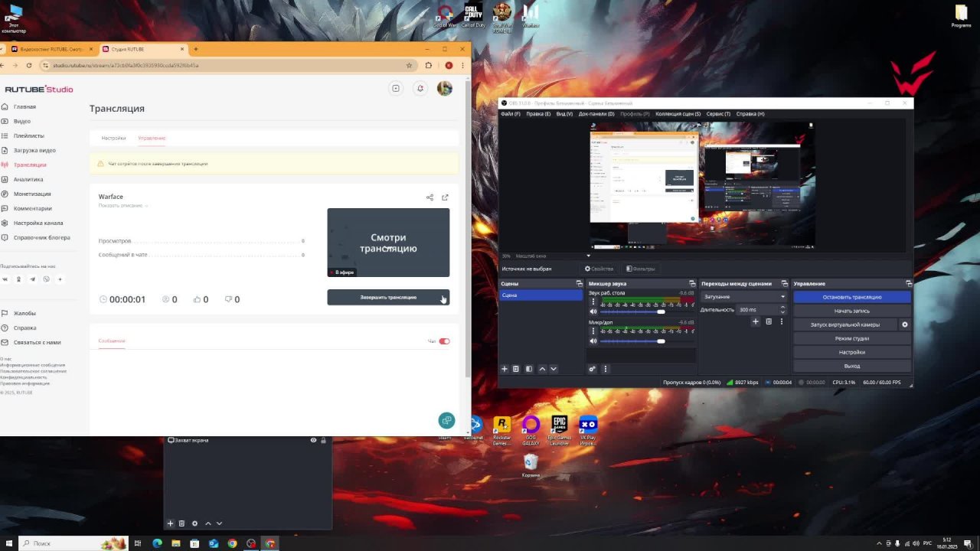Toggle the Чат switch off
The width and height of the screenshot is (980, 551).
coord(444,341)
